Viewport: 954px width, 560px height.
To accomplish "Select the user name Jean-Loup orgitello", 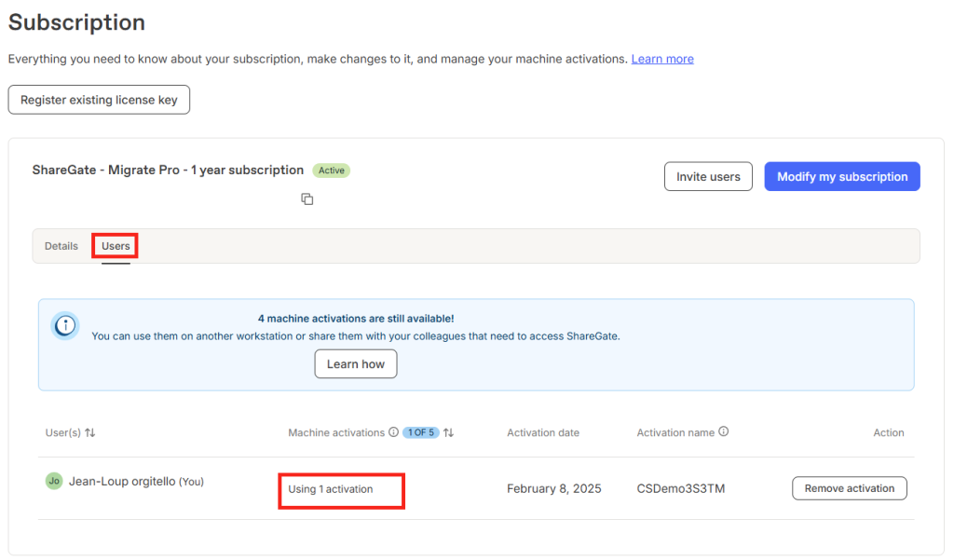I will click(122, 482).
